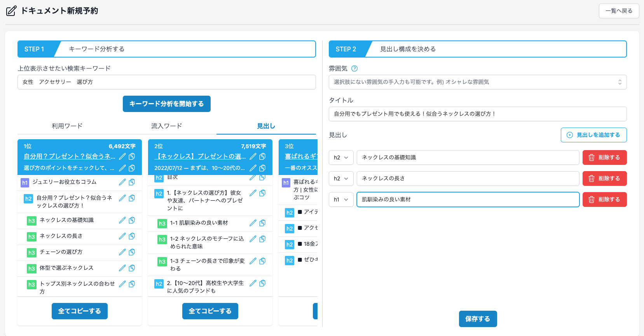
Task: Edit the 2位 article title 【ネックレス】プレゼントの選…
Action: click(x=253, y=156)
